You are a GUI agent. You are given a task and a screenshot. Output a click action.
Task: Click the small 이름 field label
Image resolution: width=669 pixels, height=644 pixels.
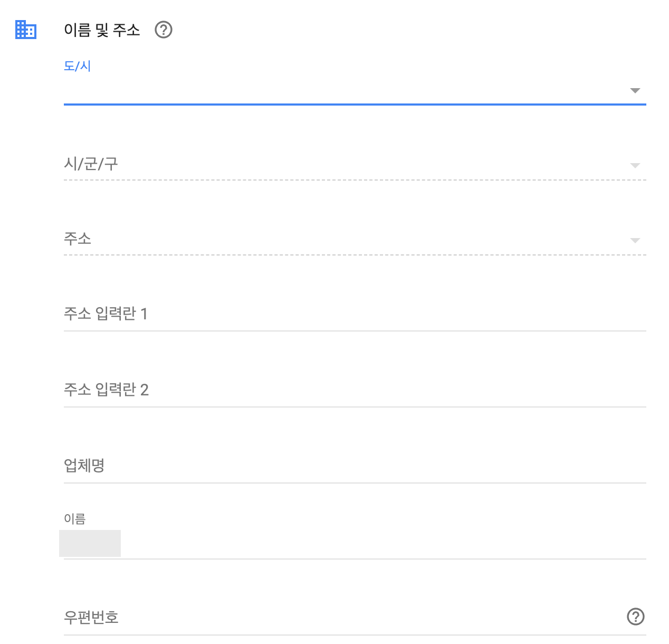coord(75,519)
